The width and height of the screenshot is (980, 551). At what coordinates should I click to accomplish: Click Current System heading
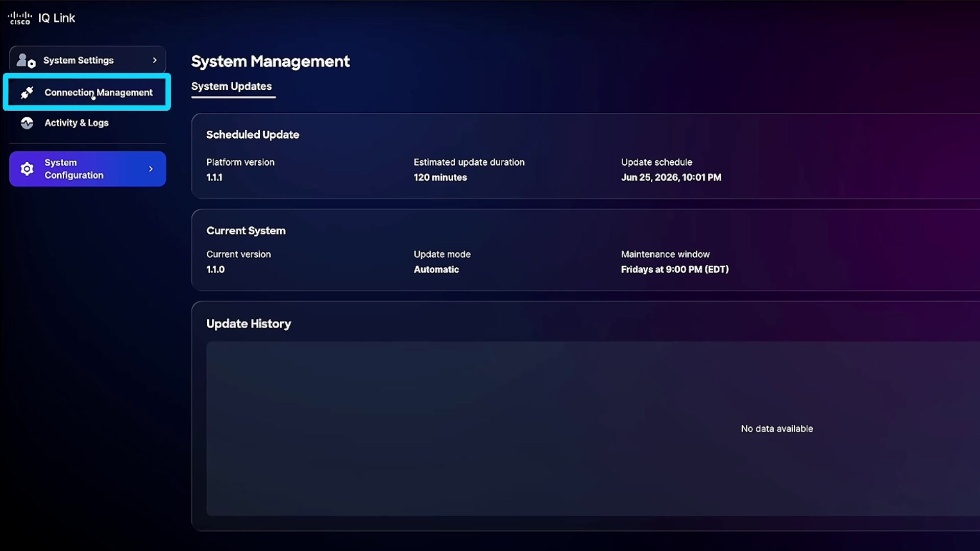(246, 231)
